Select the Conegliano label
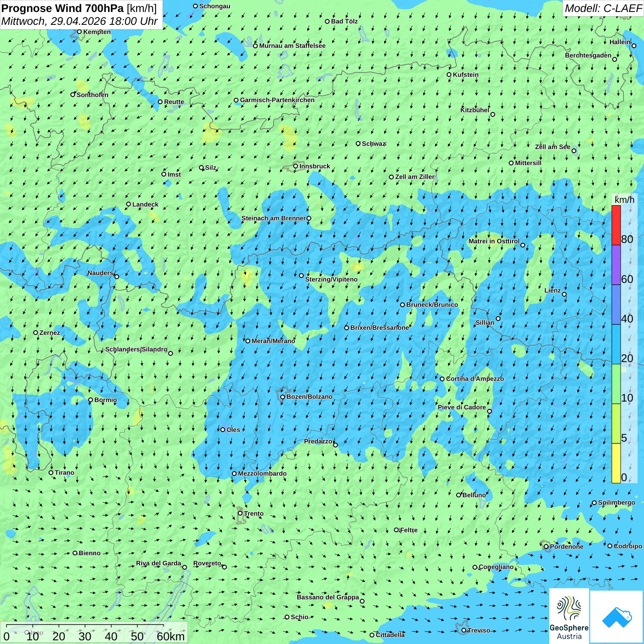This screenshot has height=644, width=644. click(496, 567)
